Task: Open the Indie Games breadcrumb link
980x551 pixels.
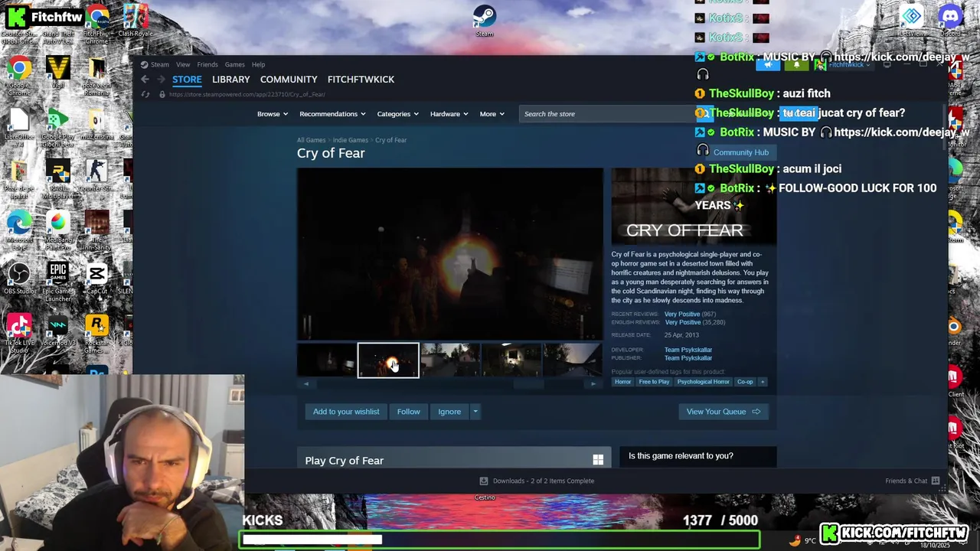Action: (350, 140)
